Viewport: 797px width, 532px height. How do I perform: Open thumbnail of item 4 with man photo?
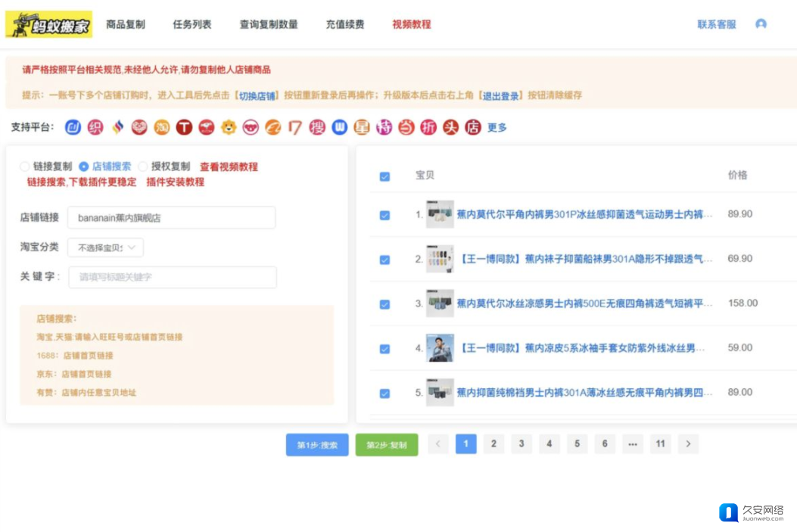(440, 348)
